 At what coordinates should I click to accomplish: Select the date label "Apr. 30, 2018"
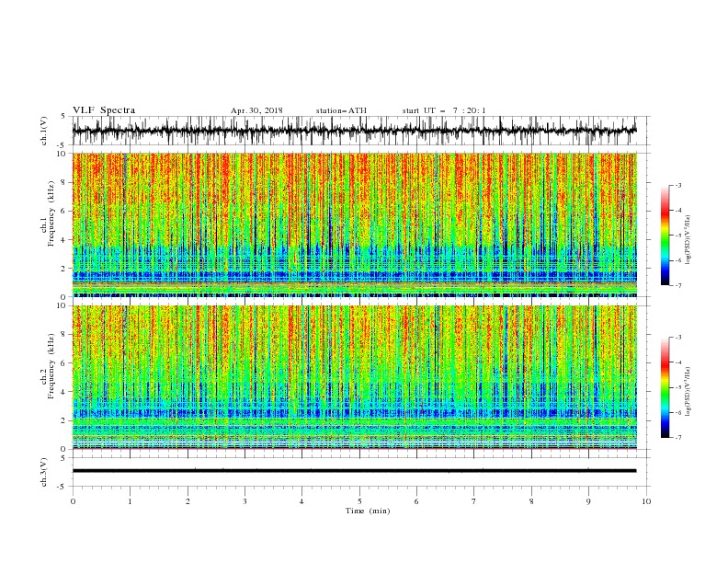(256, 110)
